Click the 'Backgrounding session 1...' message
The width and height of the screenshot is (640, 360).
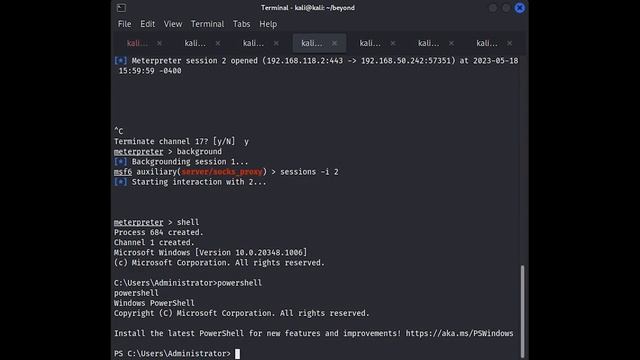190,162
